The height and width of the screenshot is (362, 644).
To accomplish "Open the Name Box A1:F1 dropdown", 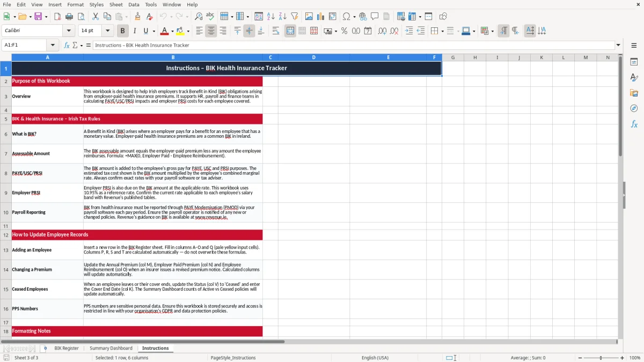I will [x=53, y=45].
